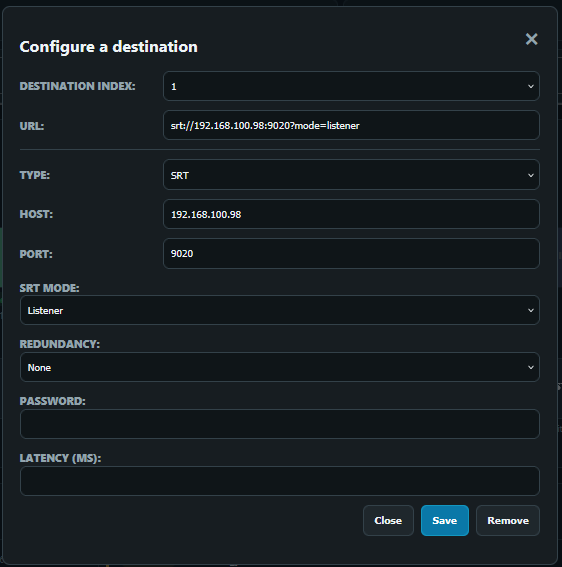Focus the Host field with 192.168.100.98
Image resolution: width=562 pixels, height=567 pixels.
tap(351, 214)
